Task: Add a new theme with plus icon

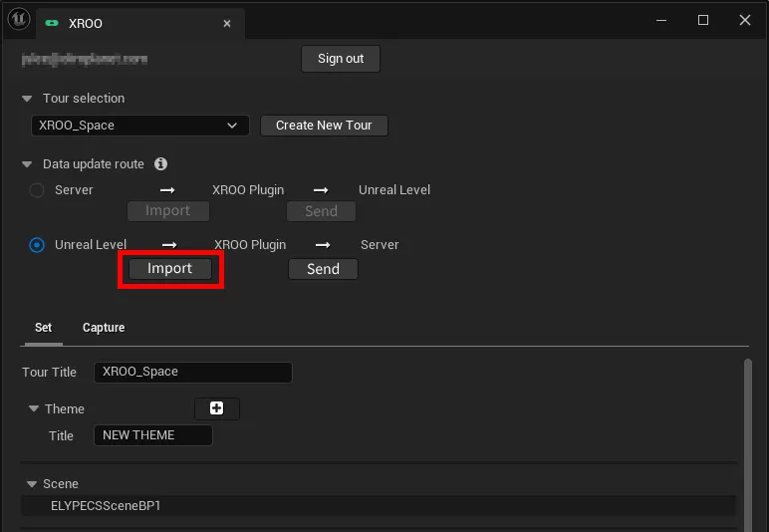Action: 217,408
